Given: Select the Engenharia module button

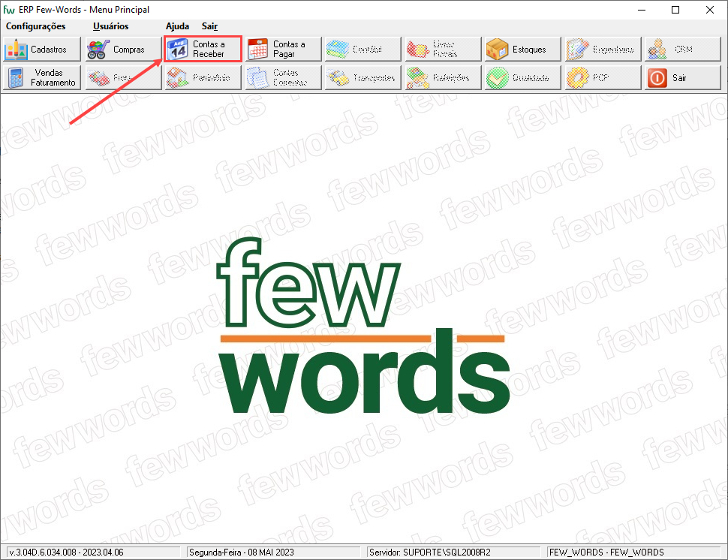Looking at the screenshot, I should [603, 50].
